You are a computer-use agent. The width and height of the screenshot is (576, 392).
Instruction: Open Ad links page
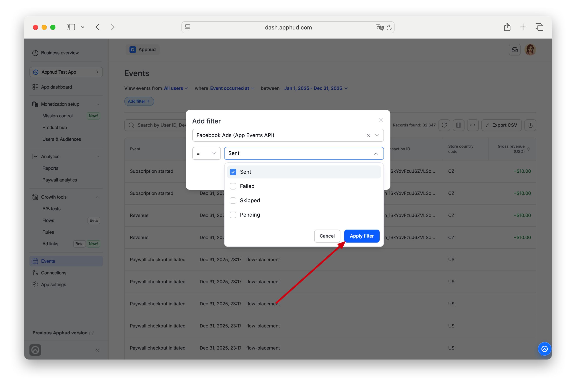50,244
